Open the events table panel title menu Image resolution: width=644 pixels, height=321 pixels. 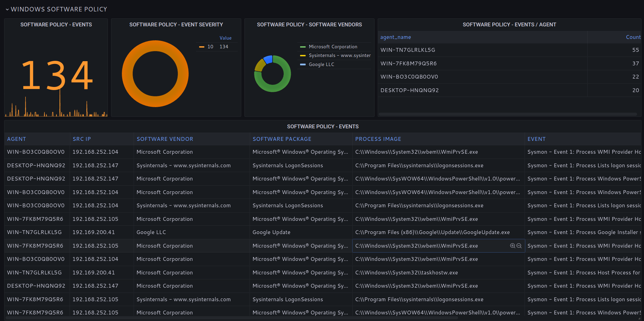point(322,126)
